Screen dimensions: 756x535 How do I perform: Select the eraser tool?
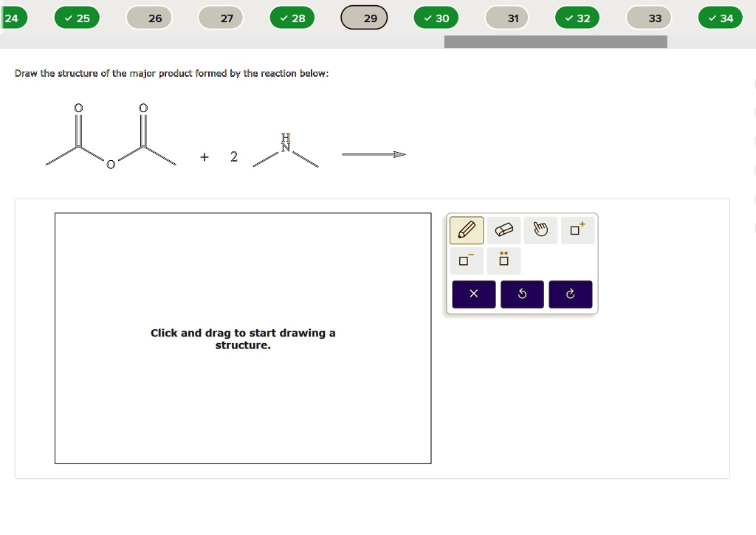(x=504, y=229)
